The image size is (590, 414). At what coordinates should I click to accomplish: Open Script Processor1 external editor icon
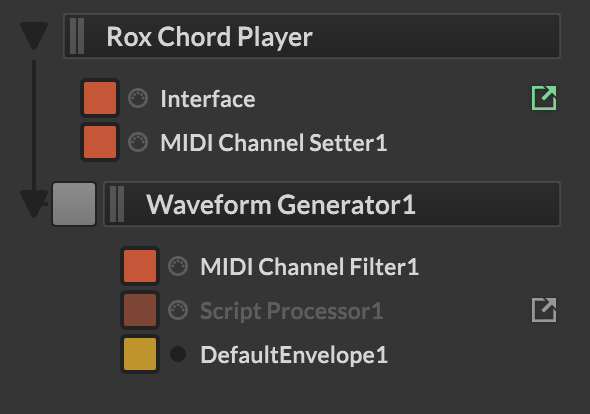coord(544,310)
